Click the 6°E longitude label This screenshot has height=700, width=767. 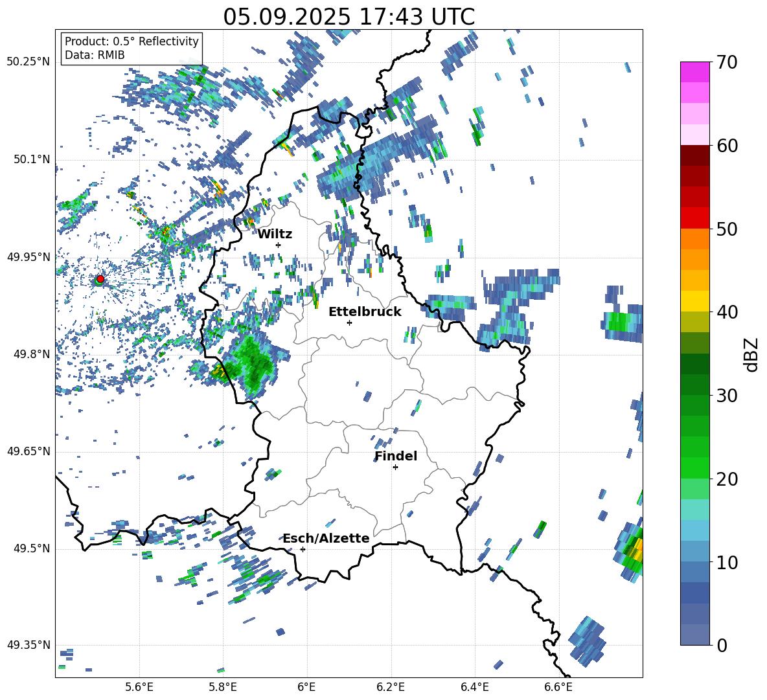tap(306, 687)
